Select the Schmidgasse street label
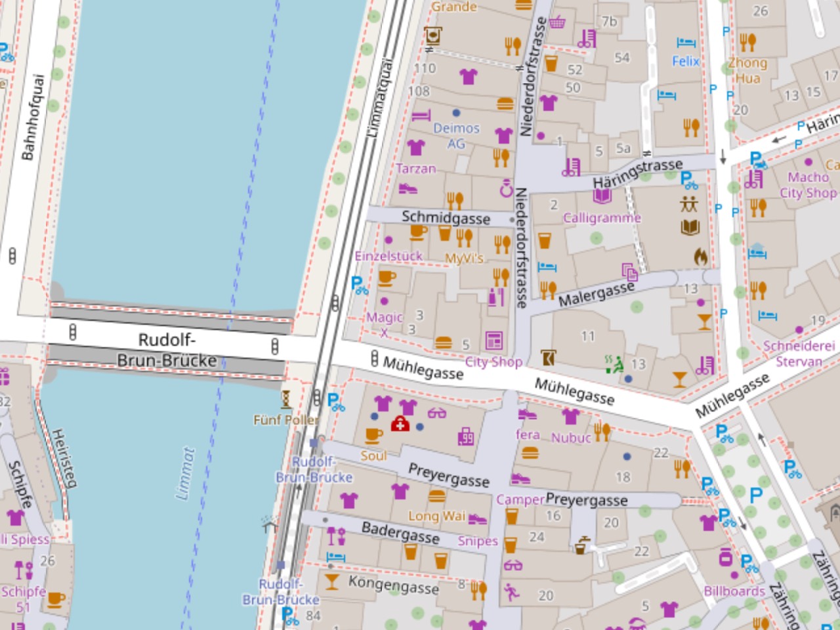 446,217
